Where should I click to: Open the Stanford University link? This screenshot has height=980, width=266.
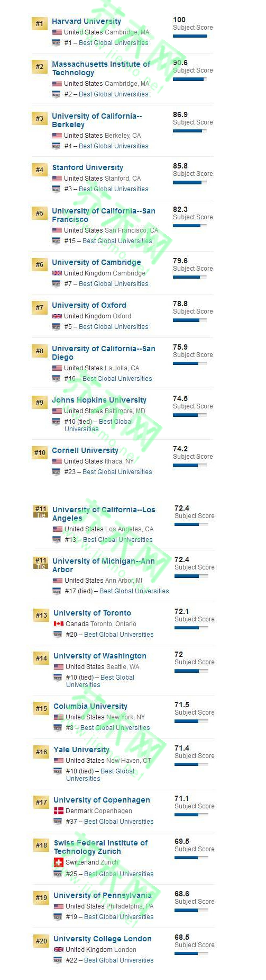coord(87,167)
